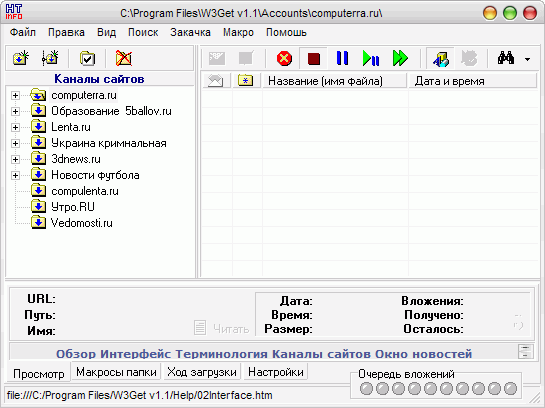545x408 pixels.
Task: Open the Терминология link
Action: pos(221,354)
